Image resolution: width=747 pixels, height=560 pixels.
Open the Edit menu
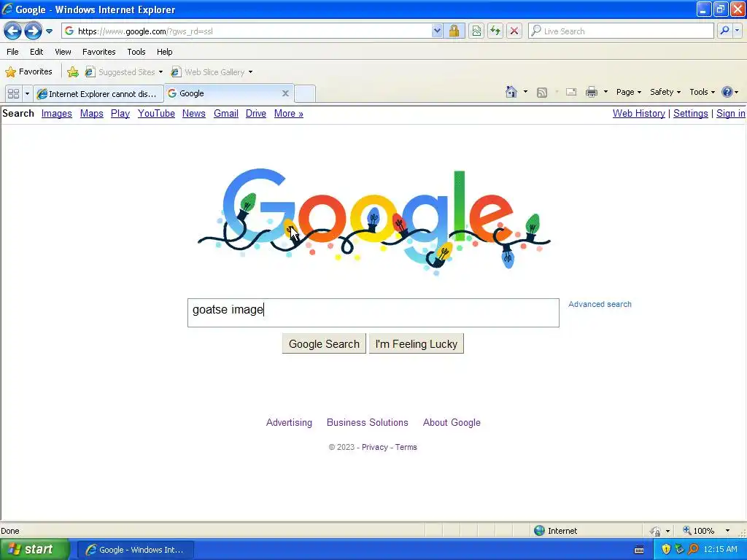point(36,52)
